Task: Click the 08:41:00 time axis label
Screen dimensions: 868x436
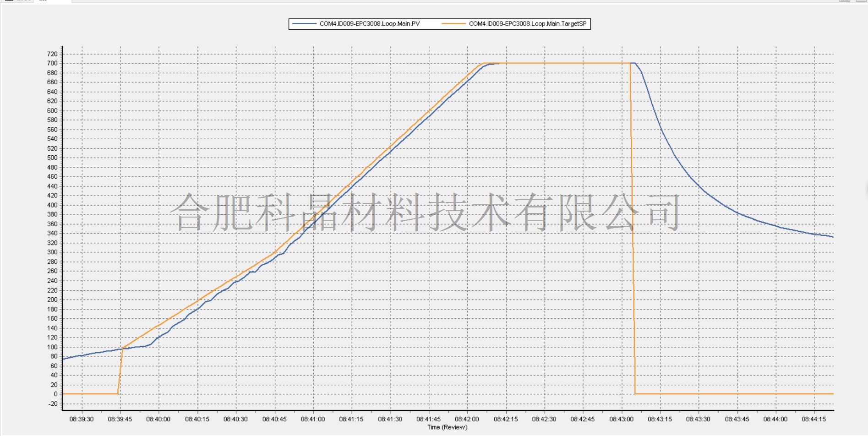Action: click(313, 419)
